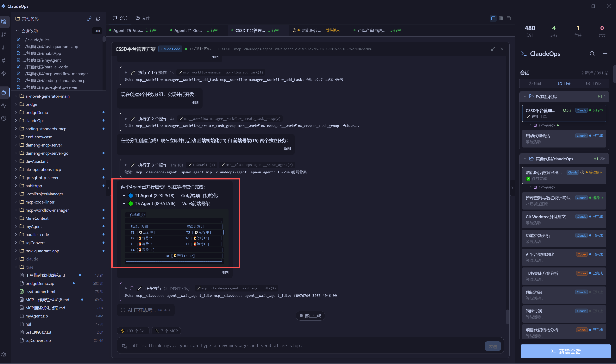Switch to two-column split layout icon
Image resolution: width=616 pixels, height=364 pixels.
[x=501, y=18]
